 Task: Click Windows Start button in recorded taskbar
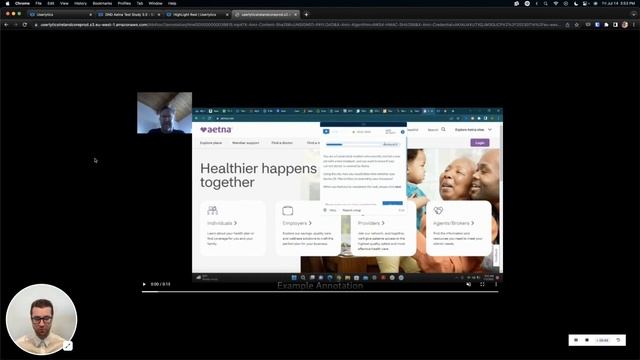pos(294,278)
